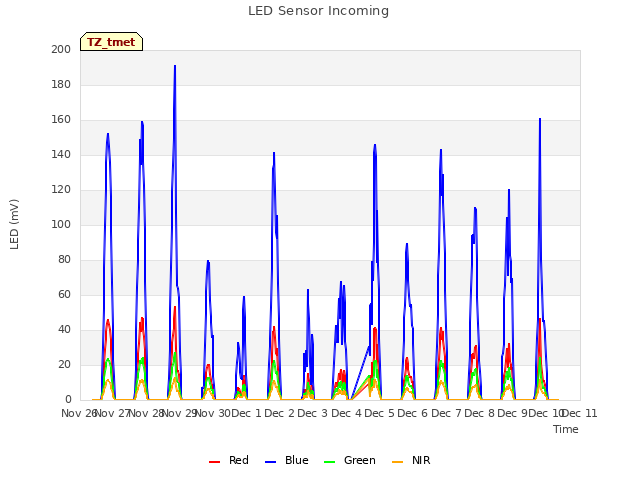Viewport: 640px width, 480px height.
Task: Click the orange NIR legend marker
Action: (x=397, y=462)
